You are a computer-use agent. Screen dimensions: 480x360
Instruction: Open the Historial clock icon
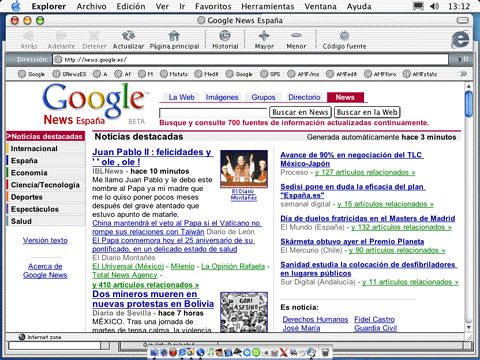pyautogui.click(x=225, y=35)
